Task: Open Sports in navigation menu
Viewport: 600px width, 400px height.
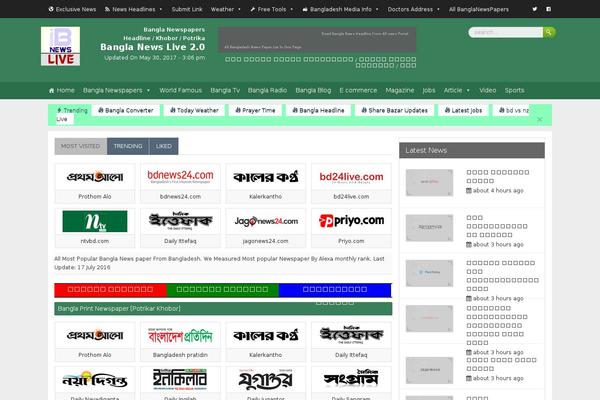Action: tap(514, 91)
